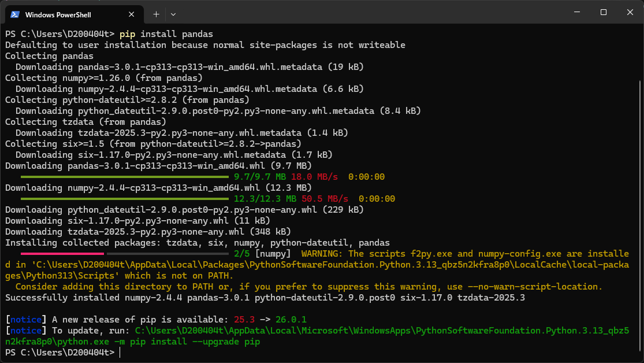Click the typed 'pip install pandas' command

166,34
